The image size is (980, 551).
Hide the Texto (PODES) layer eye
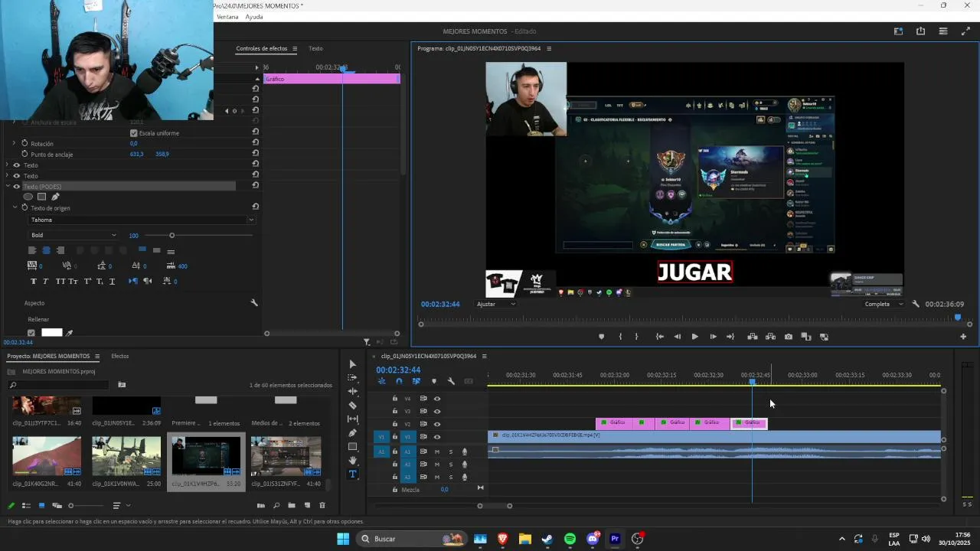[x=17, y=187]
